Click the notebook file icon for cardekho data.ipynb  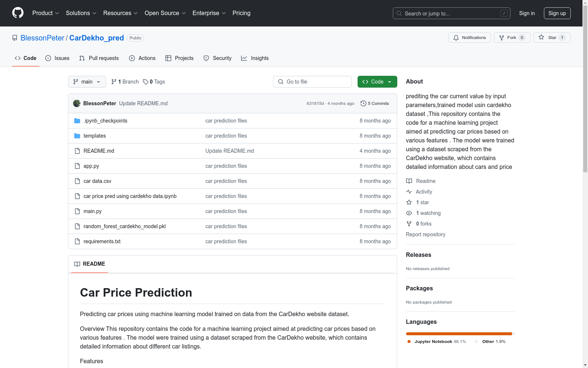point(77,196)
